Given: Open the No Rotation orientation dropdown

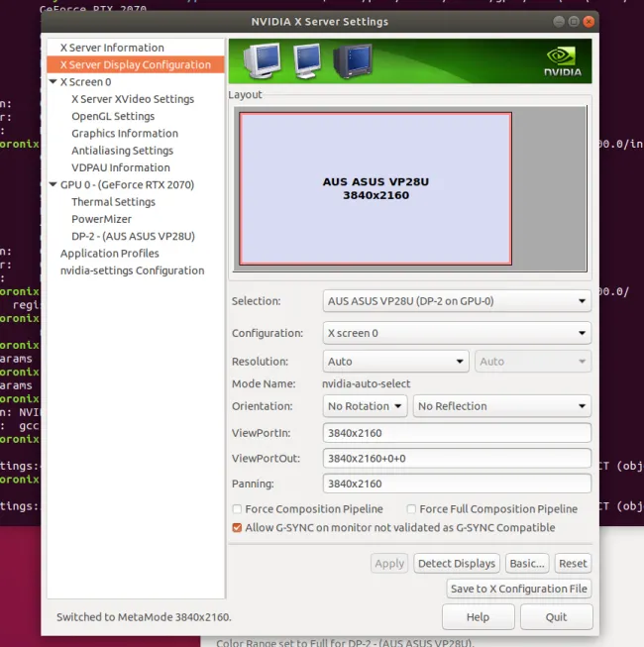Looking at the screenshot, I should [x=366, y=406].
